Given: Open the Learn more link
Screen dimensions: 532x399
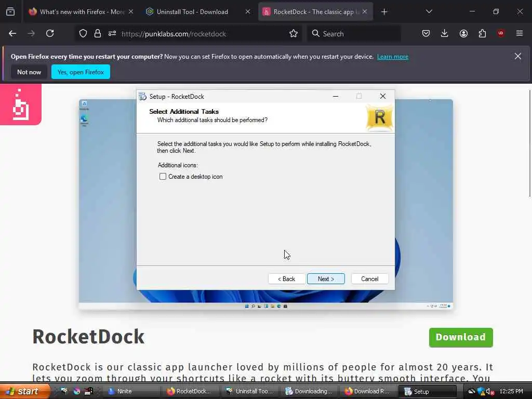Looking at the screenshot, I should [x=393, y=57].
